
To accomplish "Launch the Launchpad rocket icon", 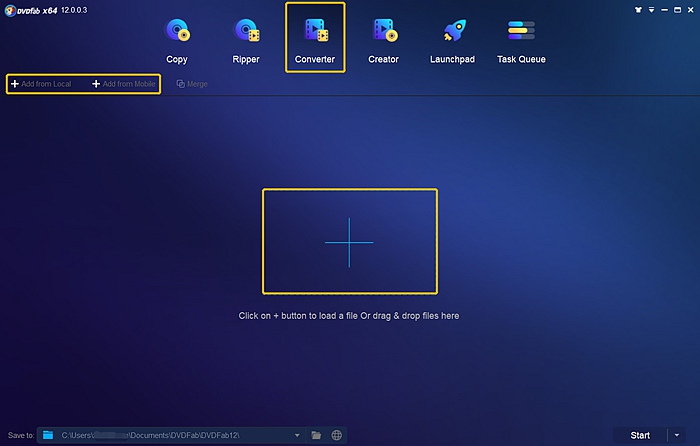I will 454,31.
